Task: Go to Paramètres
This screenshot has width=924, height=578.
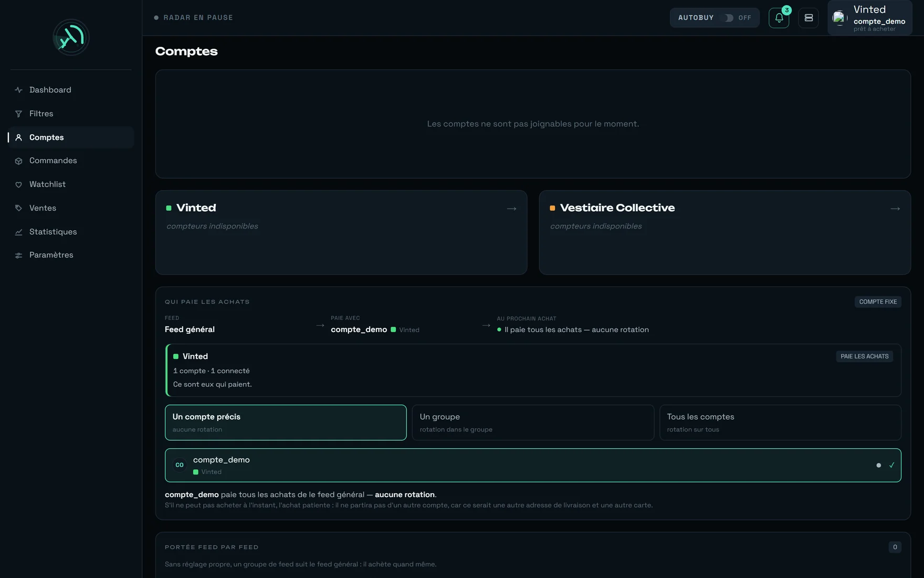Action: (x=71, y=255)
